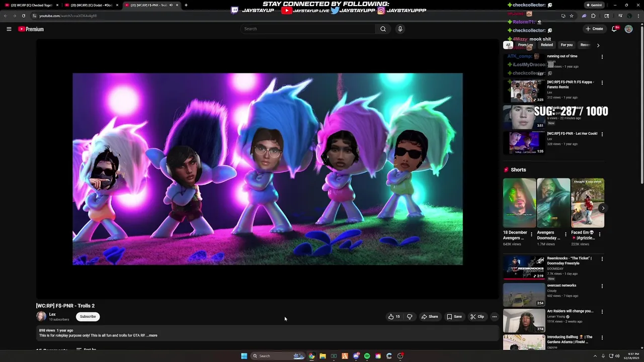Open Lex channel avatar
This screenshot has height=362, width=644.
[41, 316]
